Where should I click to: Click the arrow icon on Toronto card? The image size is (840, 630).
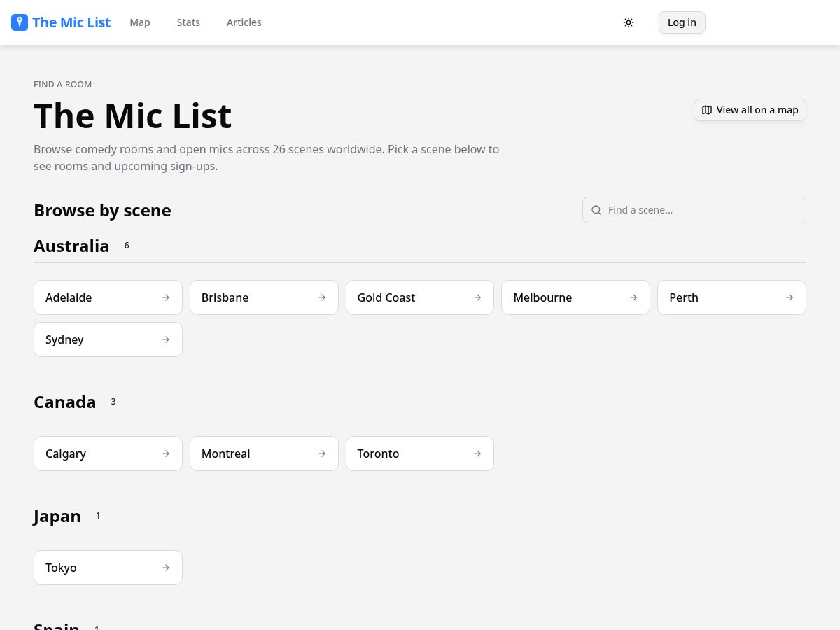[x=477, y=454]
